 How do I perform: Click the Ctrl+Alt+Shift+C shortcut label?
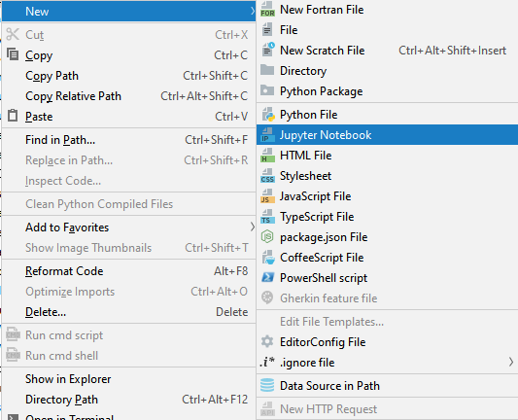[x=204, y=96]
